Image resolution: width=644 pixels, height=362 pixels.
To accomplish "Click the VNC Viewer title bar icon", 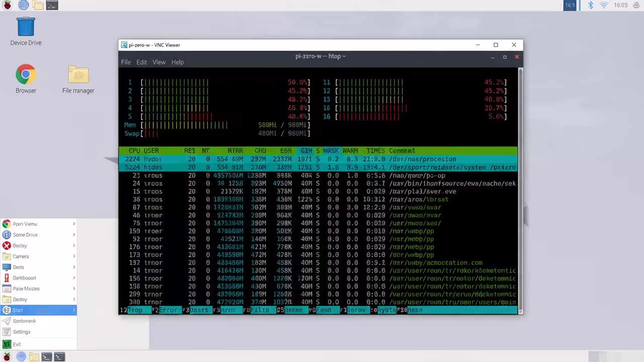I will tap(124, 45).
